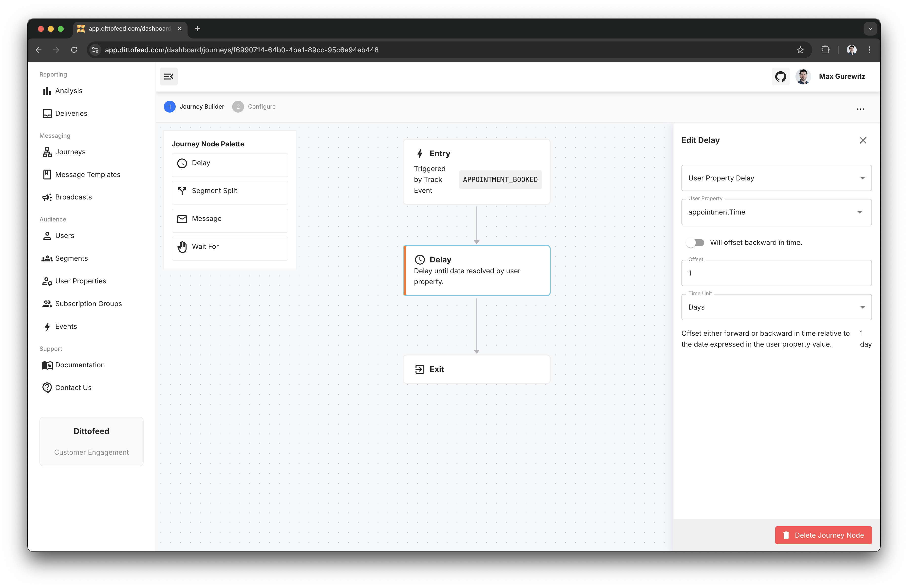Collapse the sidebar with menu icon
The height and width of the screenshot is (588, 908).
169,76
